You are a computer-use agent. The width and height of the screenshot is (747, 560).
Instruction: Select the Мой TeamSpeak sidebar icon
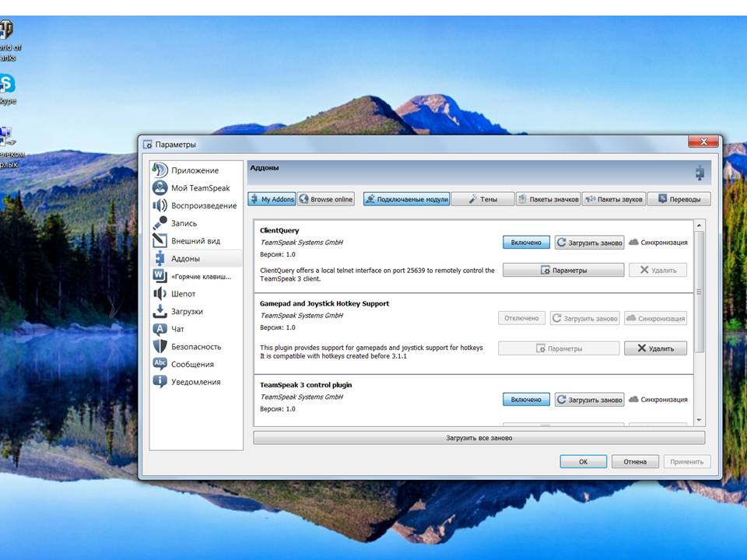tap(160, 187)
